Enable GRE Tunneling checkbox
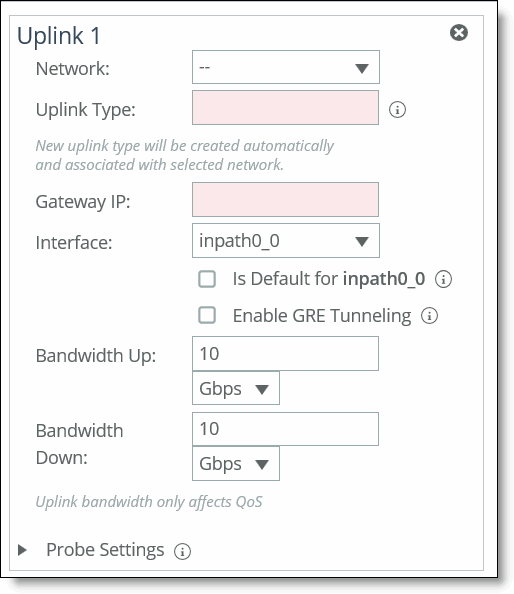Image resolution: width=514 pixels, height=594 pixels. pos(207,316)
